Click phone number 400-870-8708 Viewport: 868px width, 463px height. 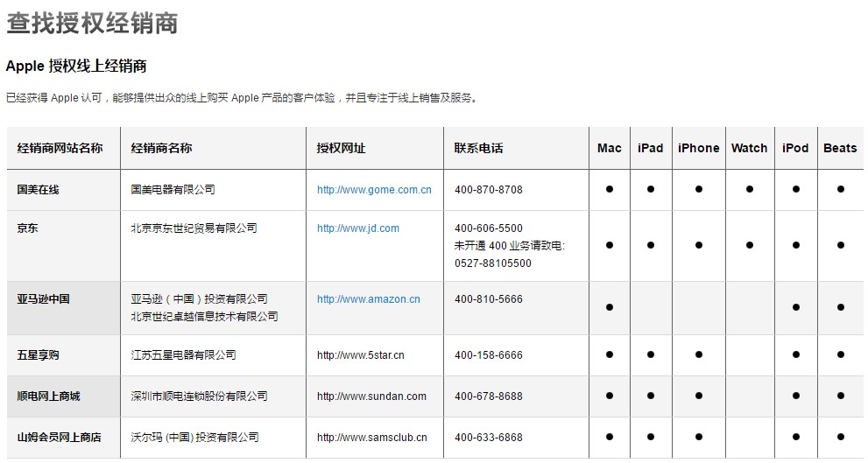click(x=489, y=190)
